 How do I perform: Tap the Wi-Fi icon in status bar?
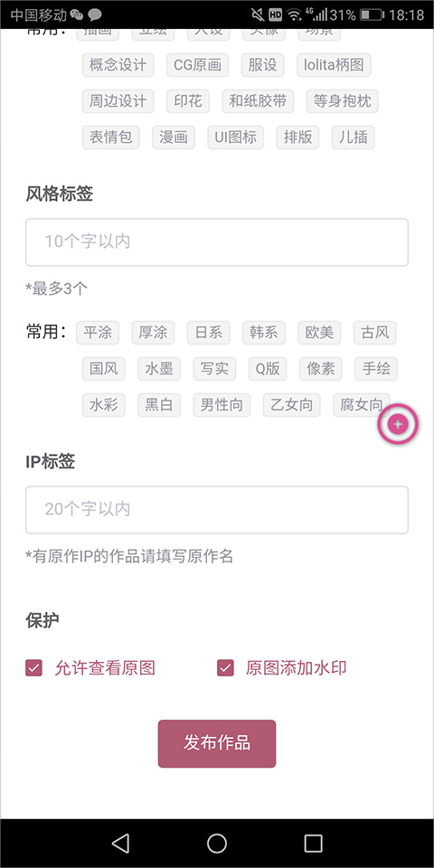click(294, 14)
